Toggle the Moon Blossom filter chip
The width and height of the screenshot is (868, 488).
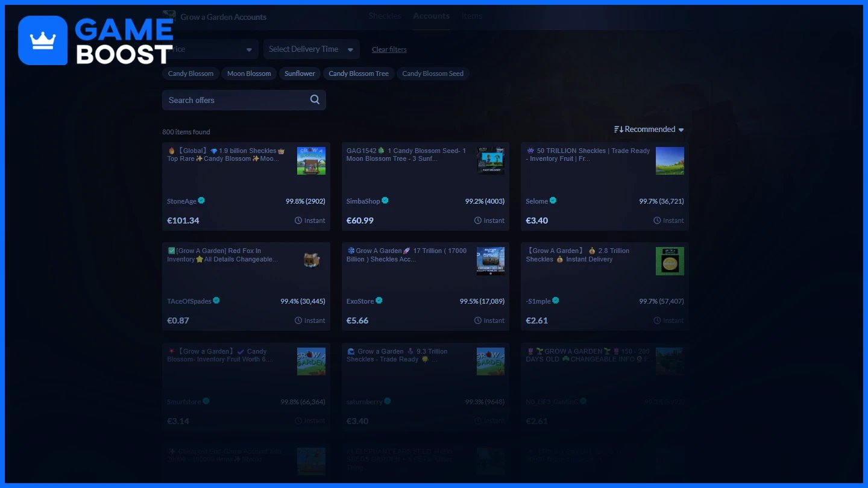(x=249, y=74)
